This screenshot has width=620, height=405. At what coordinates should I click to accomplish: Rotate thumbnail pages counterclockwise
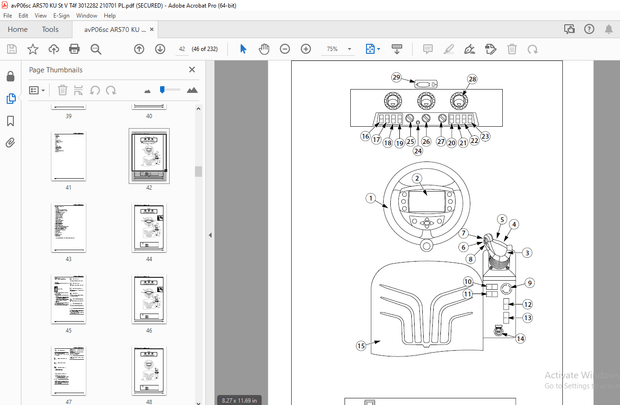point(95,90)
